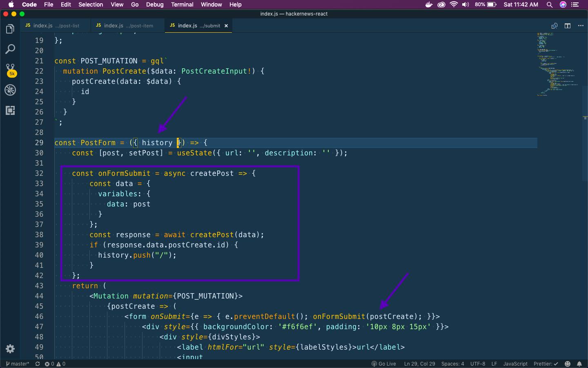Open Spotlight search in menu bar

tap(550, 4)
